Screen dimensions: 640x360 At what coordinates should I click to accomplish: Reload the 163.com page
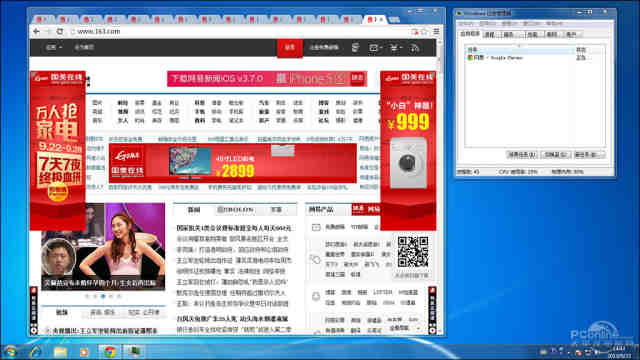pyautogui.click(x=60, y=31)
